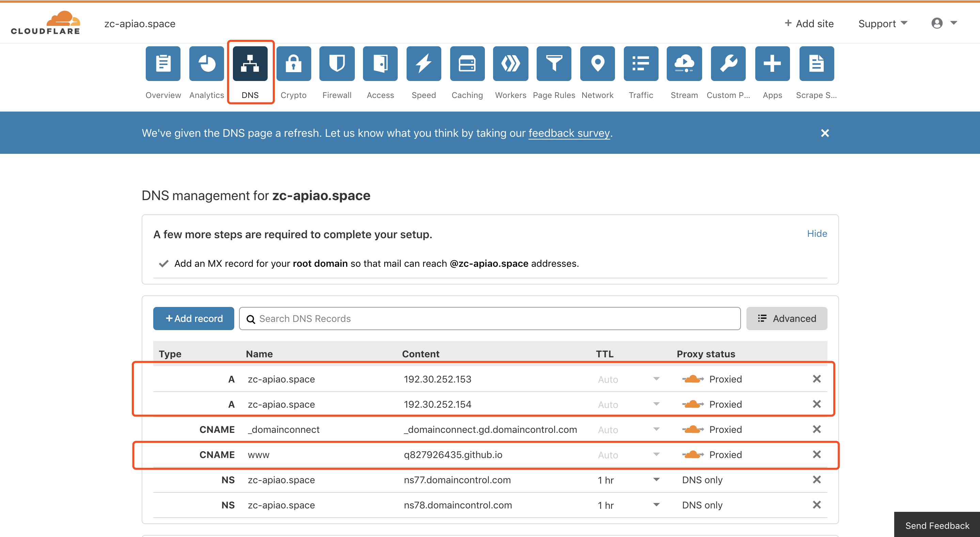The height and width of the screenshot is (537, 980).
Task: Delete the ns78.domaincontrol.com NS record
Action: [x=817, y=505]
